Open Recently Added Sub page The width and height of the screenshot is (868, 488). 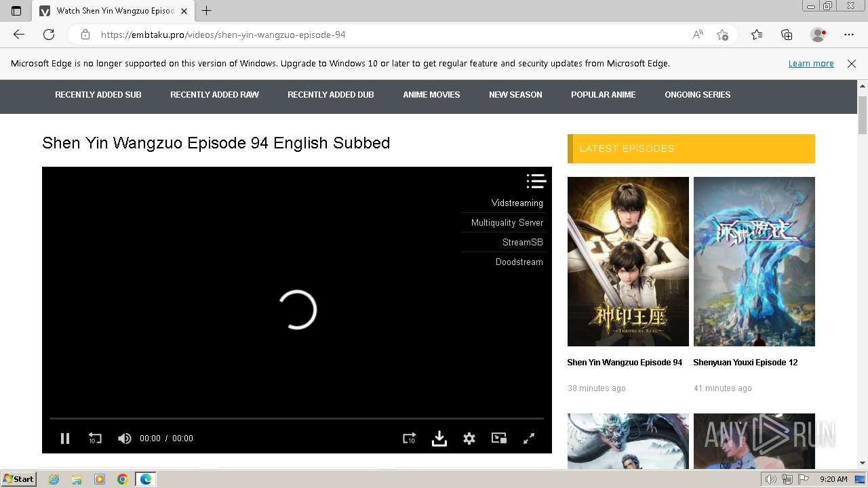coord(98,95)
